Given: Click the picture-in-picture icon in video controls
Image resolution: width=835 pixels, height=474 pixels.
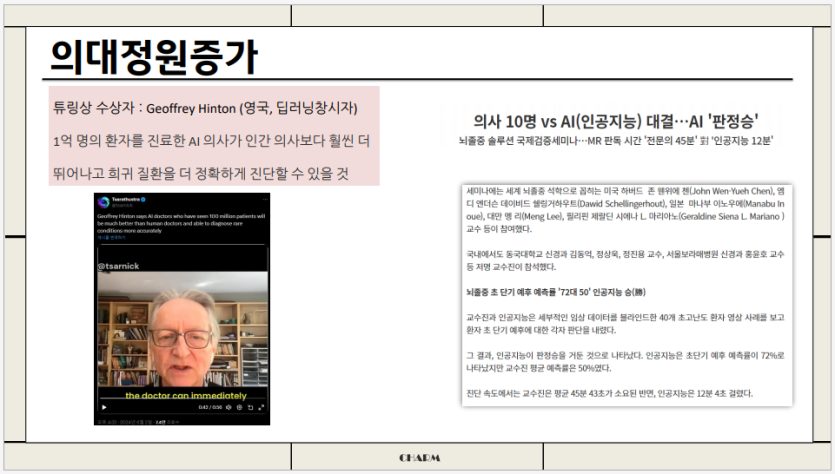Looking at the screenshot, I should click(x=250, y=407).
